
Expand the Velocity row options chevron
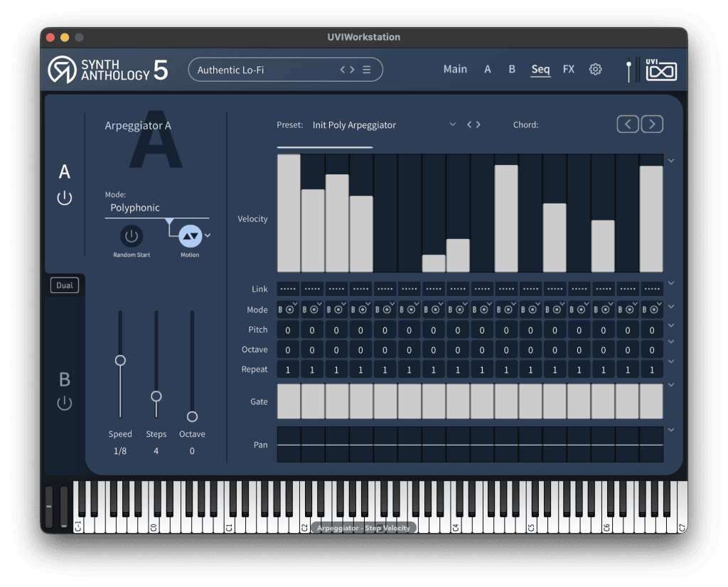(x=671, y=160)
